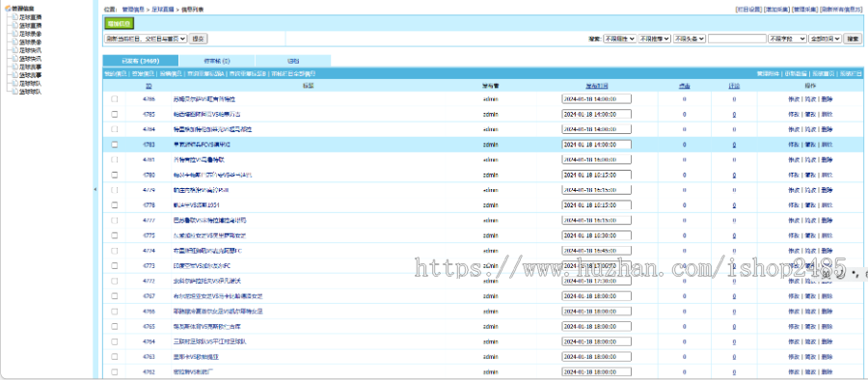868x380 pixels.
Task: Collapse the left sidebar using the arrow handle
Action: [95, 189]
